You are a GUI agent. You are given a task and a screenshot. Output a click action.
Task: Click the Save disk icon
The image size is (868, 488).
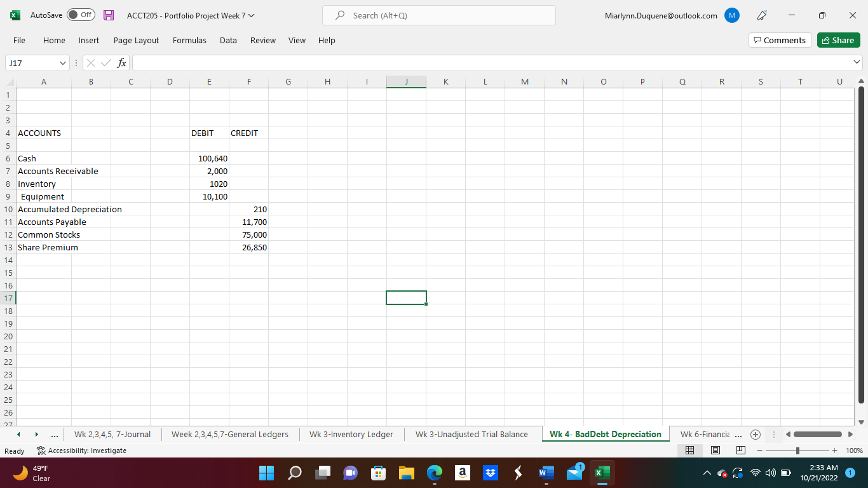pos(109,15)
